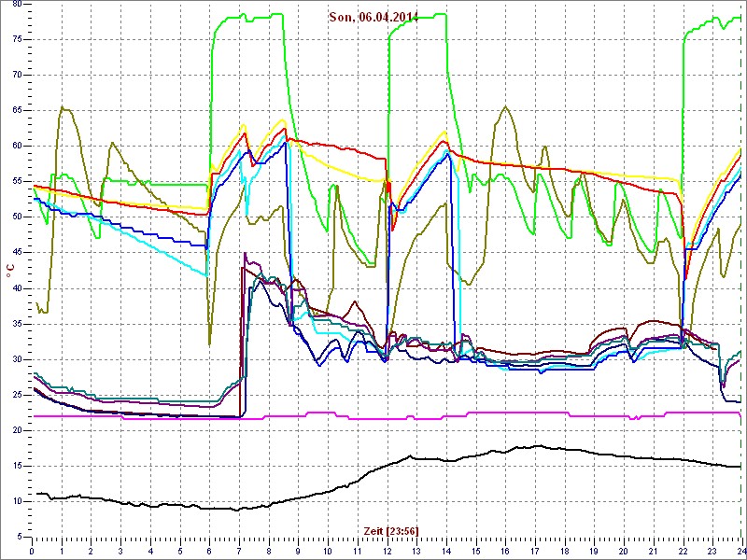Click hour 9 on the time axis
The image size is (747, 560).
click(298, 549)
